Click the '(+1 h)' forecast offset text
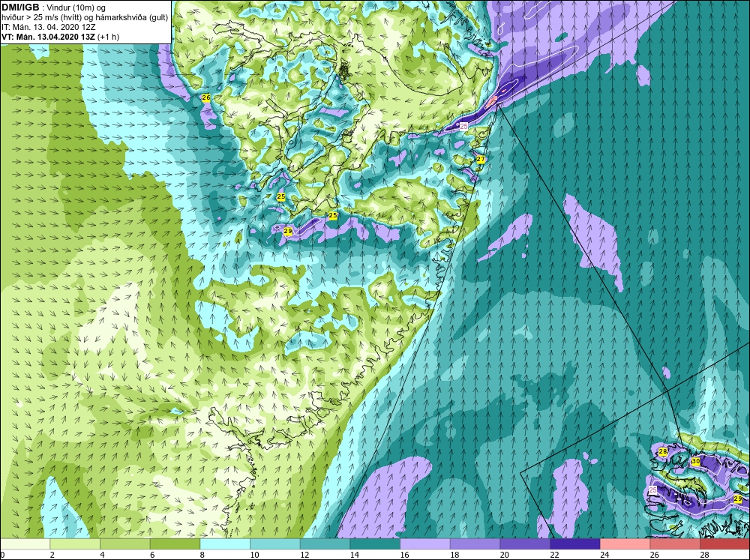 109,37
